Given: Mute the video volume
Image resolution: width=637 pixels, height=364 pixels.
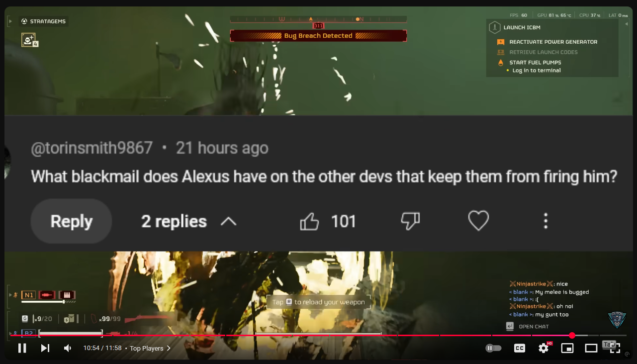Looking at the screenshot, I should pyautogui.click(x=68, y=348).
